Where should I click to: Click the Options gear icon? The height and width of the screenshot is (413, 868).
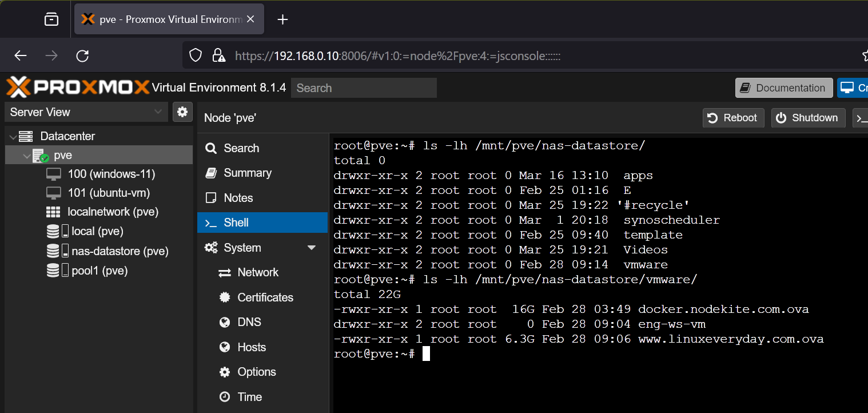(225, 372)
